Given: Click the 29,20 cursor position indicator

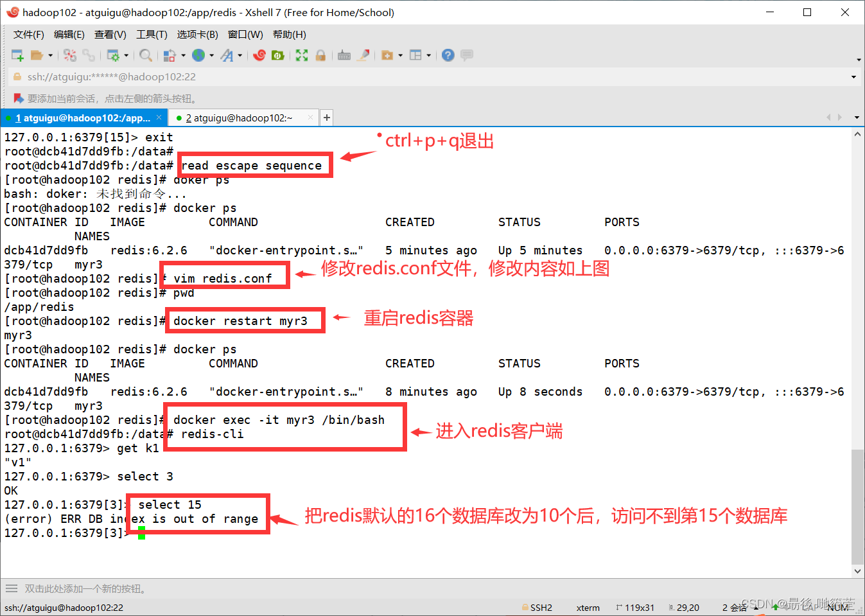Looking at the screenshot, I should (684, 608).
